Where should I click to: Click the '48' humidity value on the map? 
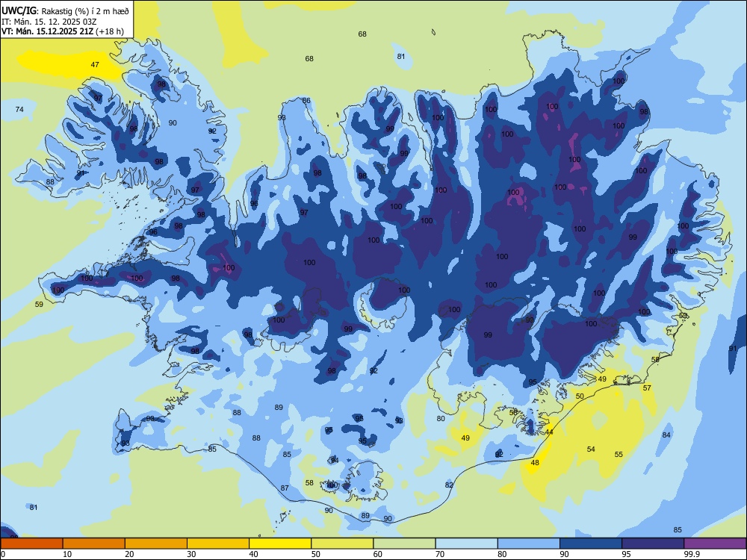[535, 463]
